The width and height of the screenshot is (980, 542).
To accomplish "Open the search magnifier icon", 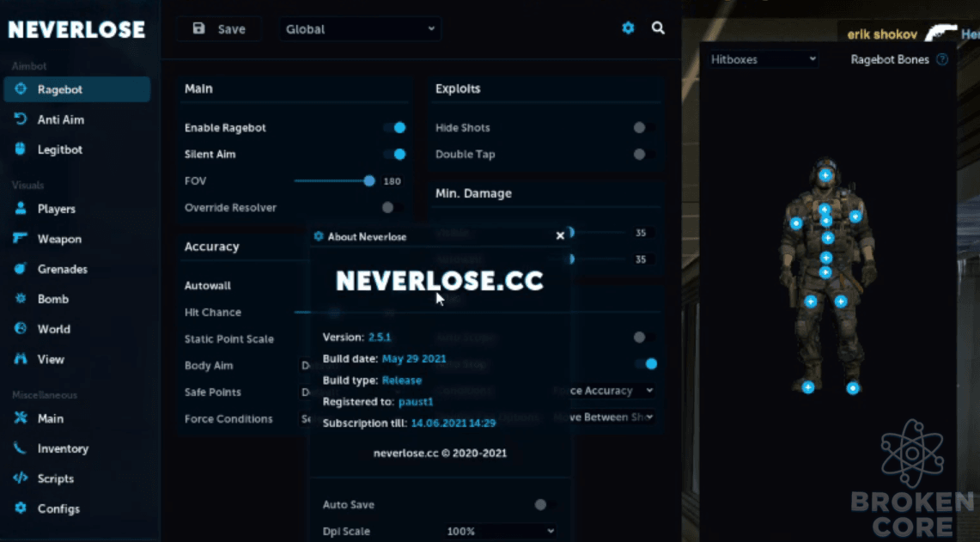I will [658, 28].
